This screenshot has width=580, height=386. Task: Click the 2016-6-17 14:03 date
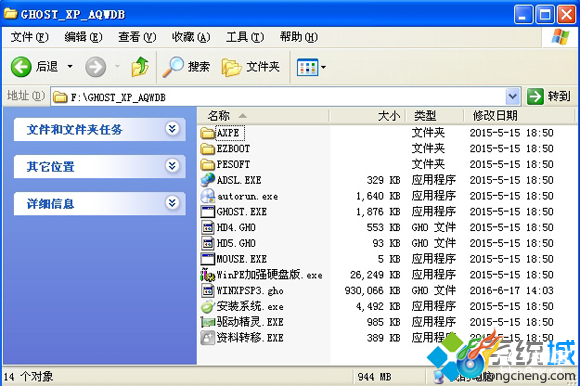[x=512, y=291]
